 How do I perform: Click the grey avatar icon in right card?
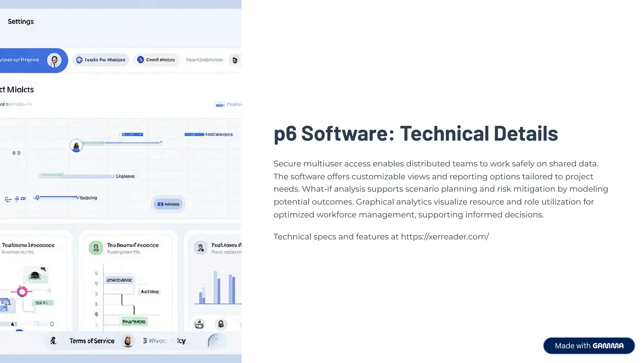(x=201, y=248)
